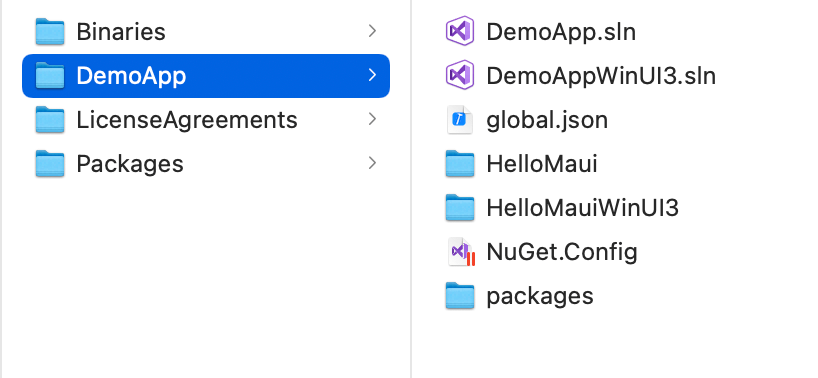This screenshot has width=818, height=378.
Task: Select the NuGet.Config file name
Action: (x=562, y=252)
